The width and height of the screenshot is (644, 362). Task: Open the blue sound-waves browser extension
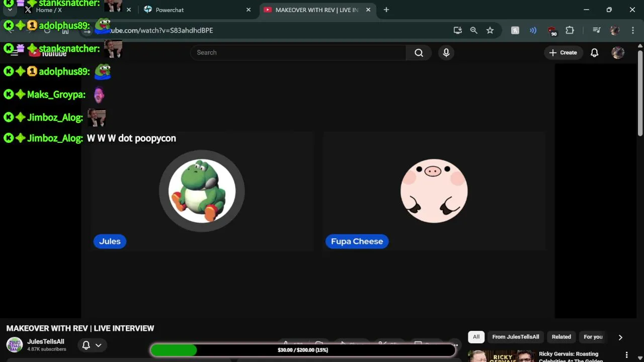pos(533,30)
